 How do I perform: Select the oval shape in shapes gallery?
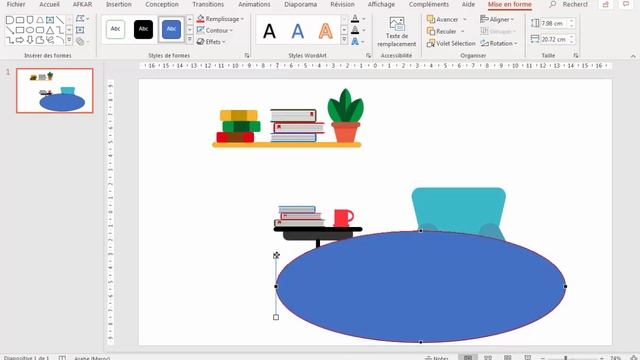pos(30,30)
